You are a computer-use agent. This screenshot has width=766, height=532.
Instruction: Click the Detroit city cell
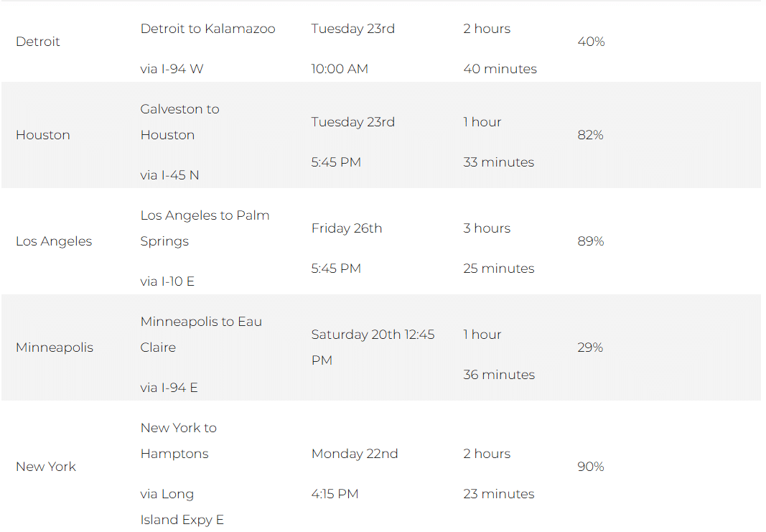(x=38, y=42)
